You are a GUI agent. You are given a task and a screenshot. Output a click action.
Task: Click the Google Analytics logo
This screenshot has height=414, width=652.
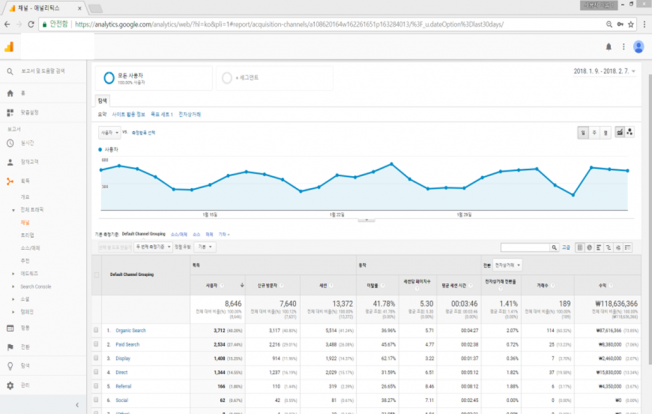click(9, 47)
